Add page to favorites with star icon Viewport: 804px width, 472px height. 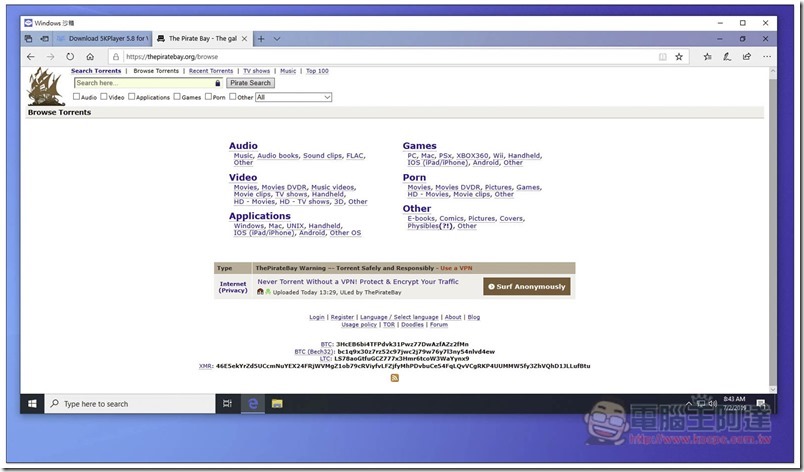click(x=679, y=57)
